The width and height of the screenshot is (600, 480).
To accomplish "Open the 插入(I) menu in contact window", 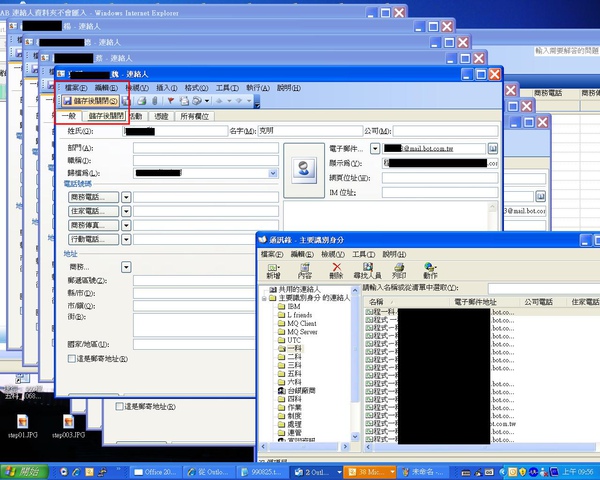I will (x=166, y=88).
